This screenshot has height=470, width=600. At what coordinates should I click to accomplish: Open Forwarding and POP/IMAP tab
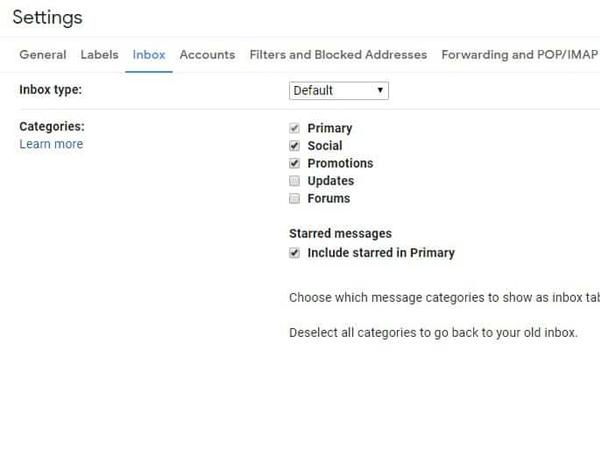(x=520, y=55)
